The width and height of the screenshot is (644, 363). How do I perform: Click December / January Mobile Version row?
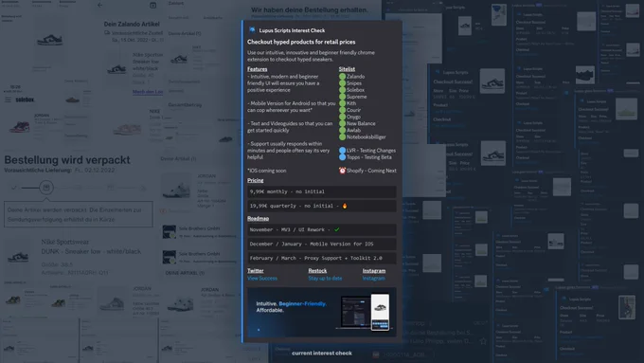[x=322, y=244]
